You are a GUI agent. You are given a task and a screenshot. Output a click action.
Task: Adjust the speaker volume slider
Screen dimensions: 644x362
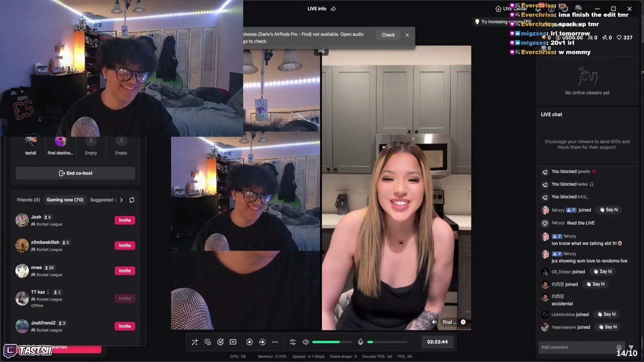[x=332, y=342]
